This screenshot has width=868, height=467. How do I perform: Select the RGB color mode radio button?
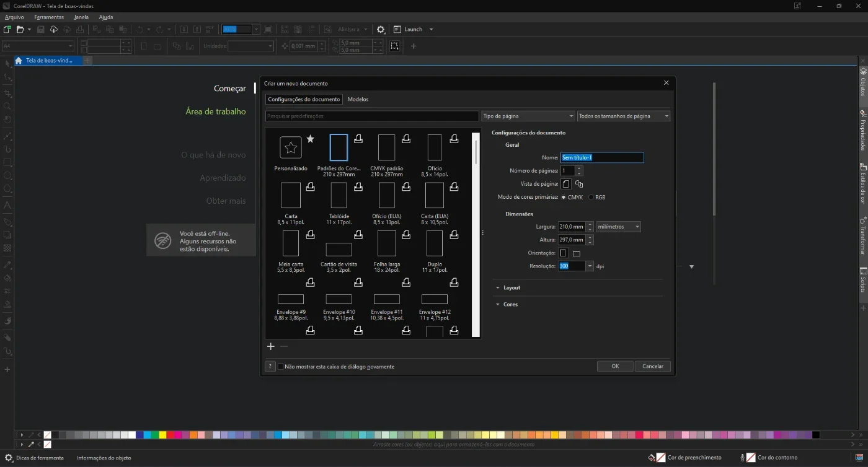[x=591, y=197]
